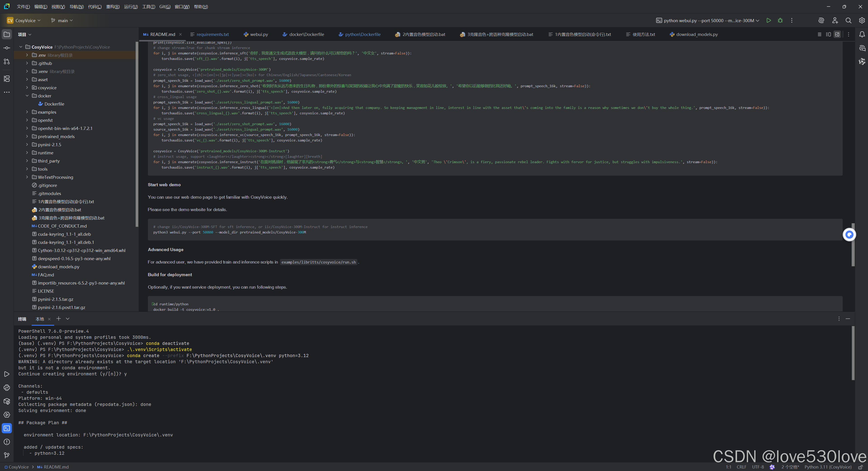Open the Problems tool window icon
The image size is (868, 471).
(x=7, y=442)
